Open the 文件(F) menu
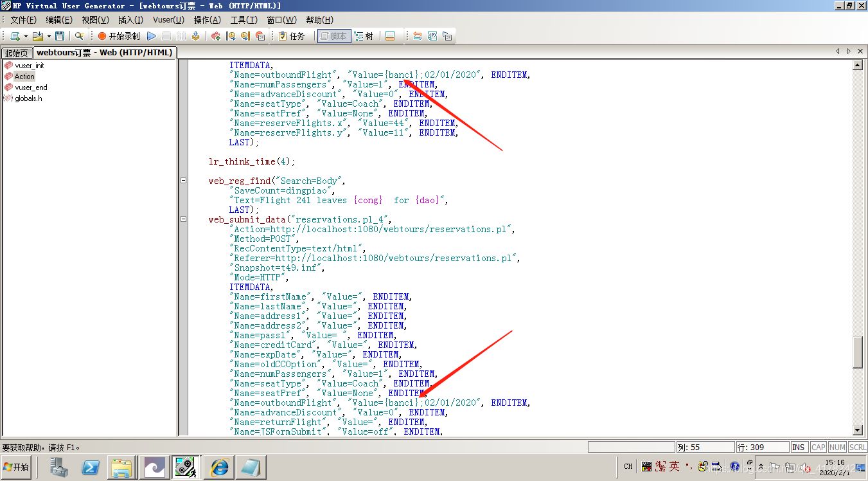Screen dimensions: 868x481 click(24, 20)
